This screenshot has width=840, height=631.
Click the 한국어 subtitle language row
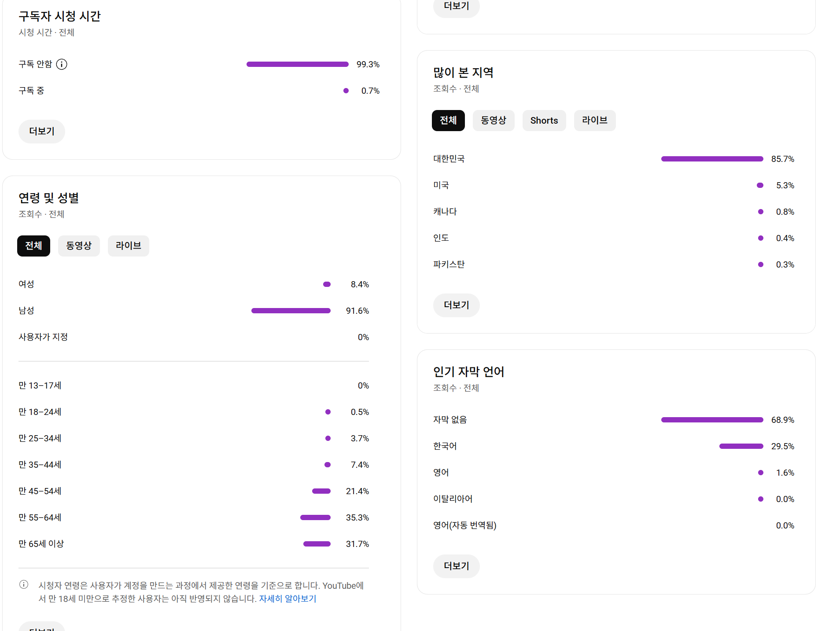click(x=445, y=446)
